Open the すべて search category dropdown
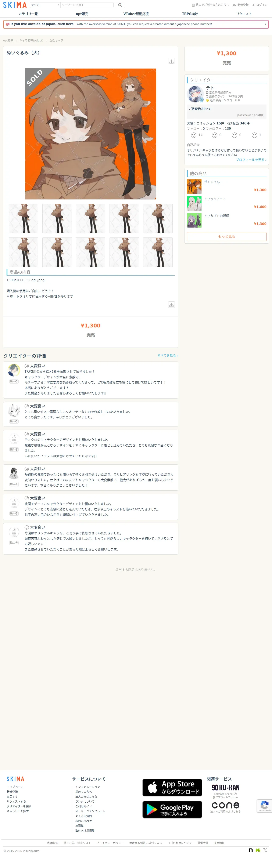Viewport: 272px width, 868px height. (45, 5)
